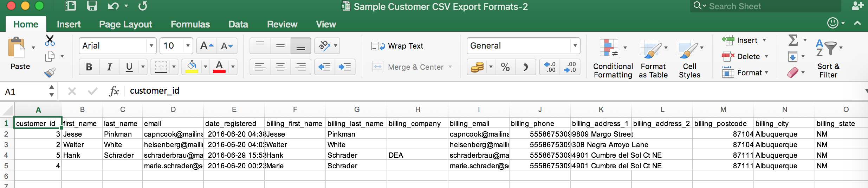Apply the yellow fill color swatch

(x=192, y=67)
